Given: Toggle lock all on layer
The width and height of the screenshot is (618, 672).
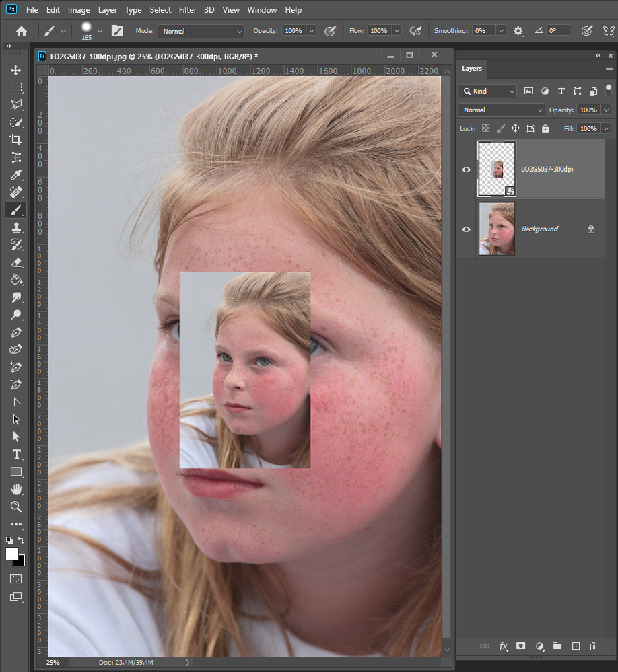Looking at the screenshot, I should (x=545, y=128).
